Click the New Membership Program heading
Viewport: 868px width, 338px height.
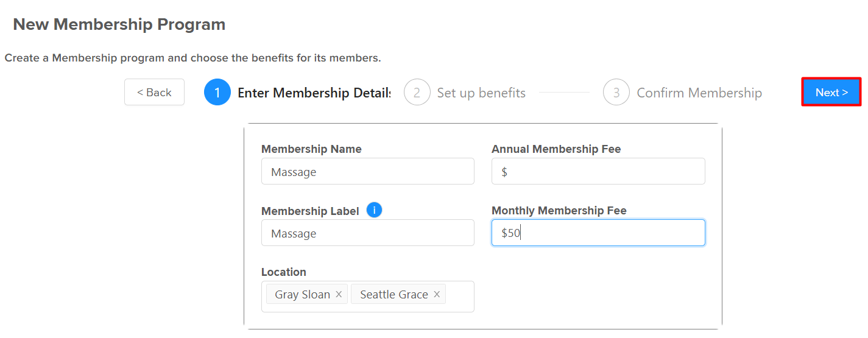[119, 24]
